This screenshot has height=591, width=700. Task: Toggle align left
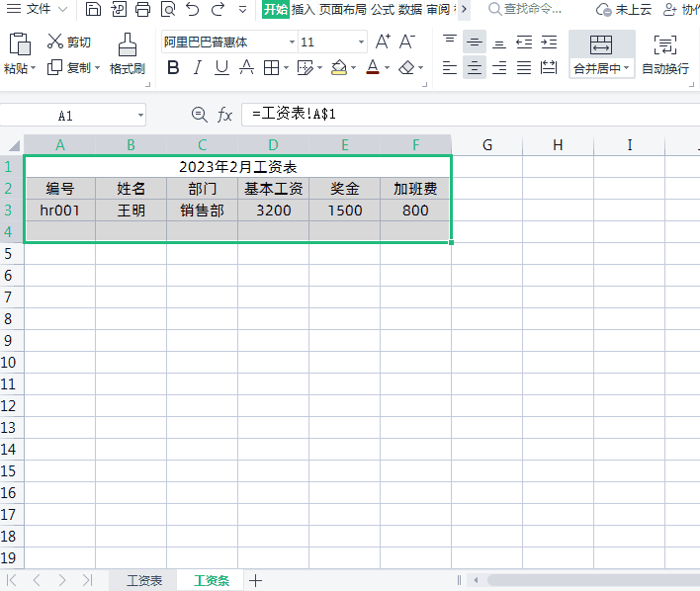pyautogui.click(x=450, y=67)
